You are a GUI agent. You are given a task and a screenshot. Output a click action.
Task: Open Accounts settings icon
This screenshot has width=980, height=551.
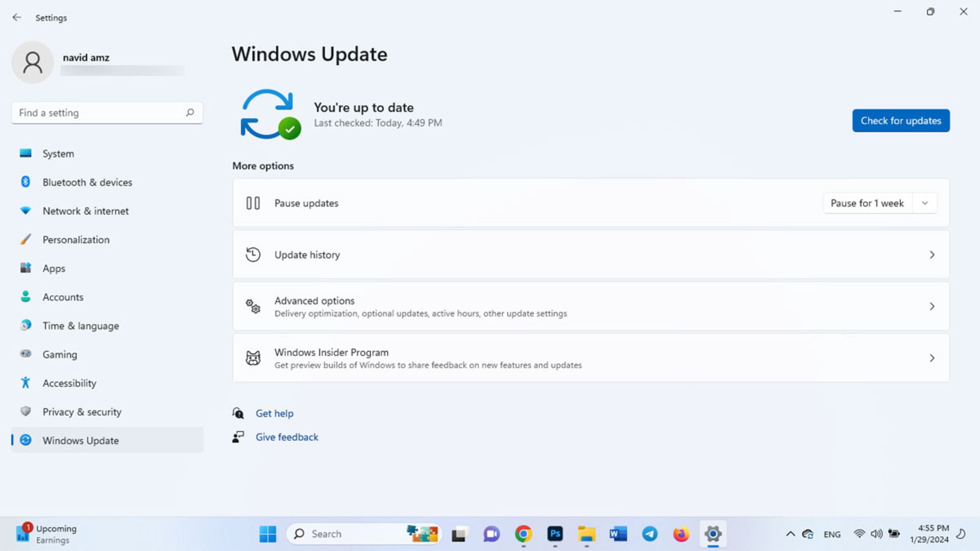pyautogui.click(x=25, y=297)
